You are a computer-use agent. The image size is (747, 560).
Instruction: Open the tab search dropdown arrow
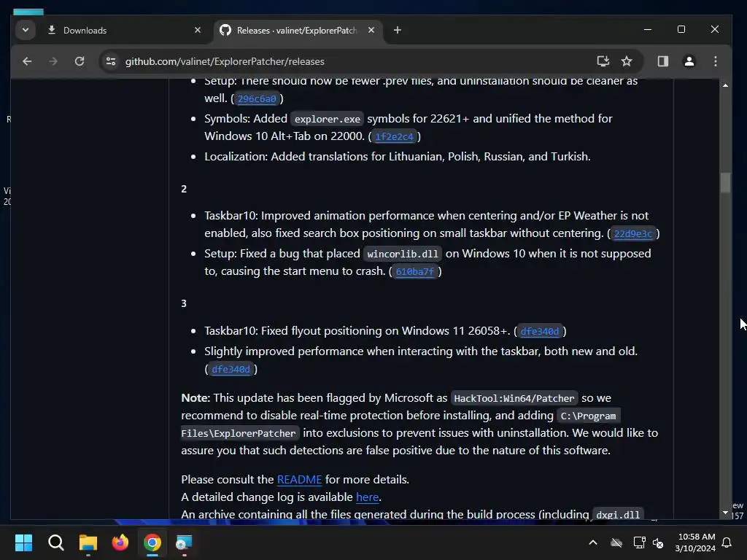pos(26,30)
